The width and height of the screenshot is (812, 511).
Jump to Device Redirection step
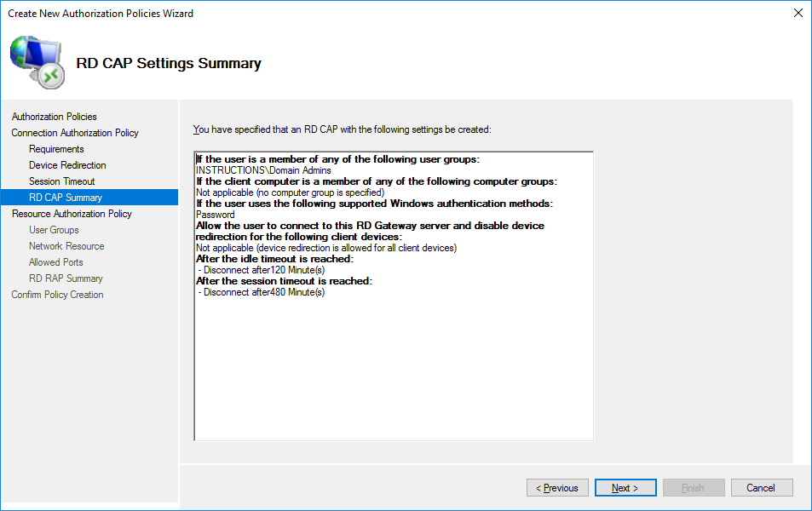tap(67, 165)
